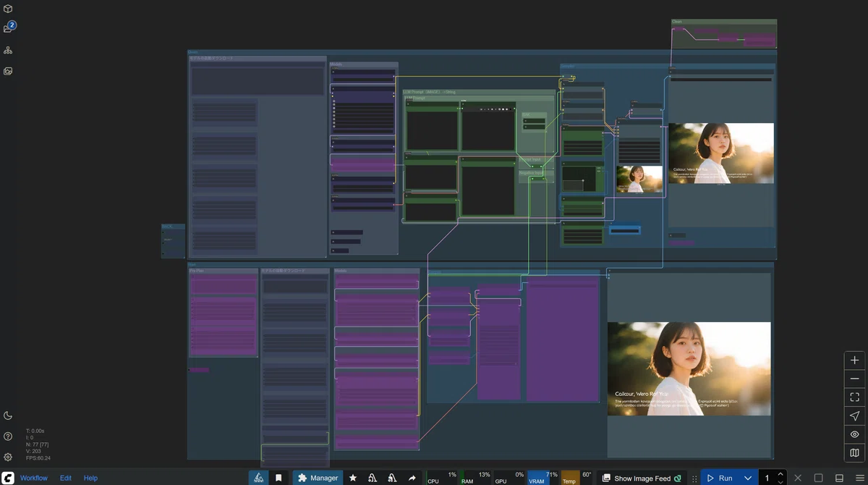
Task: Click the blue icon left of bookmark
Action: 259,478
